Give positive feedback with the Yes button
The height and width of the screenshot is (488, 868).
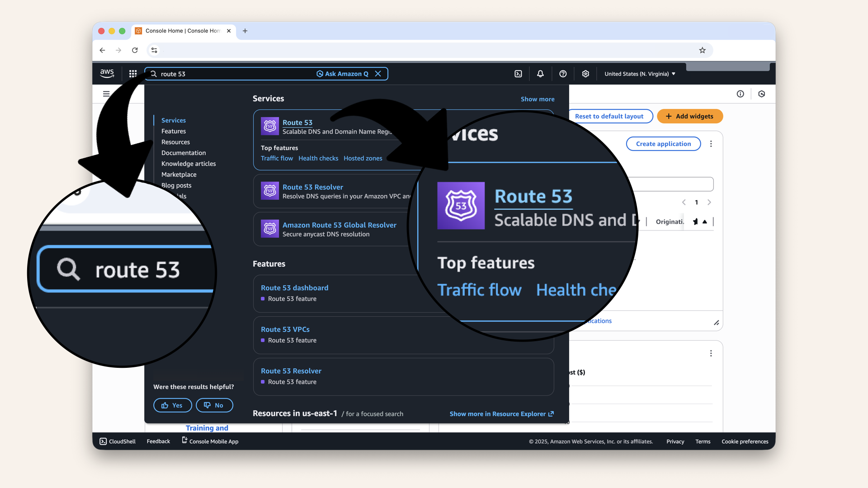tap(172, 405)
